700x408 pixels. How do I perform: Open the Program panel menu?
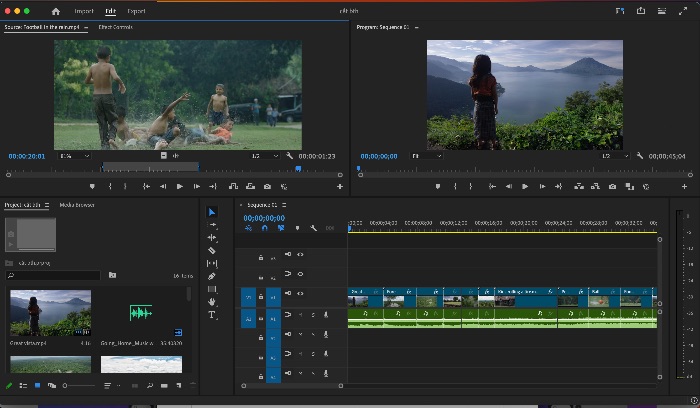[x=417, y=27]
